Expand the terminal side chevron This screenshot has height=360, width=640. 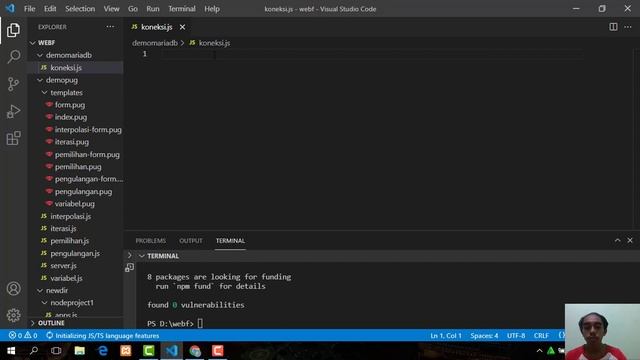[130, 256]
